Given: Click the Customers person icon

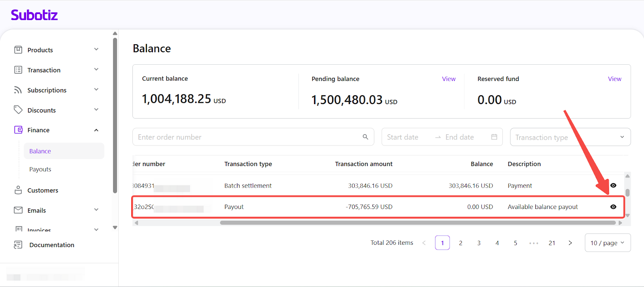Looking at the screenshot, I should pos(18,190).
